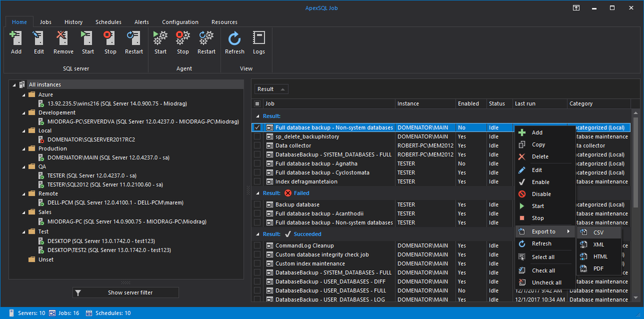The height and width of the screenshot is (319, 644).
Task: Stop the Agent service
Action: pos(183,38)
